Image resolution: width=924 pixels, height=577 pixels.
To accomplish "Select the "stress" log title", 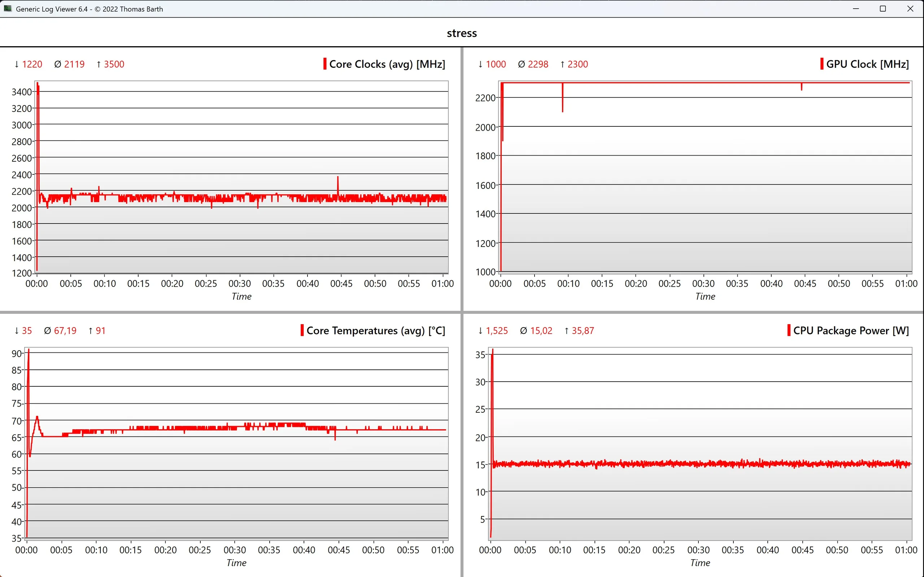I will pyautogui.click(x=462, y=33).
